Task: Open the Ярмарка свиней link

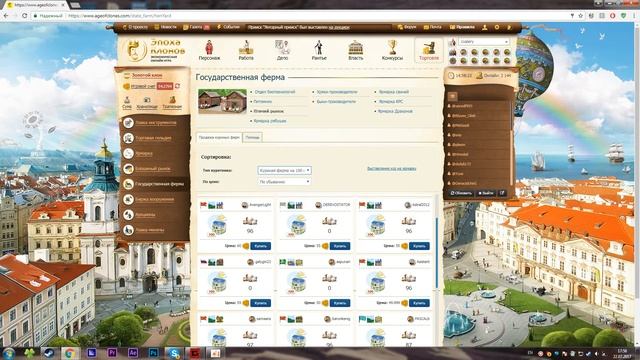Action: 393,92
